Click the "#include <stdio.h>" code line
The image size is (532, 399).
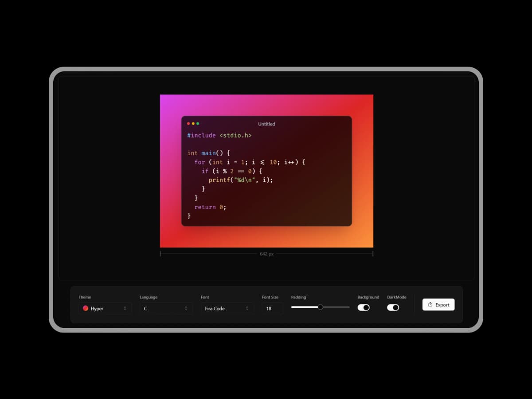pos(219,135)
